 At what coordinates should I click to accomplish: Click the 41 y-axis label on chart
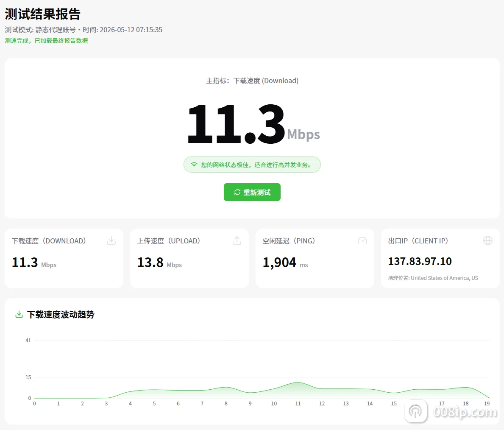pyautogui.click(x=28, y=340)
